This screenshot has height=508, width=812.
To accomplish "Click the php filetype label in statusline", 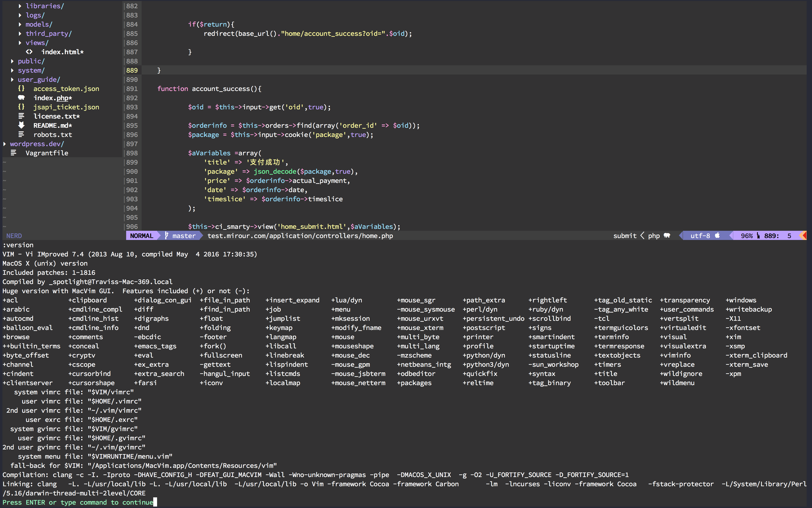I will point(654,236).
